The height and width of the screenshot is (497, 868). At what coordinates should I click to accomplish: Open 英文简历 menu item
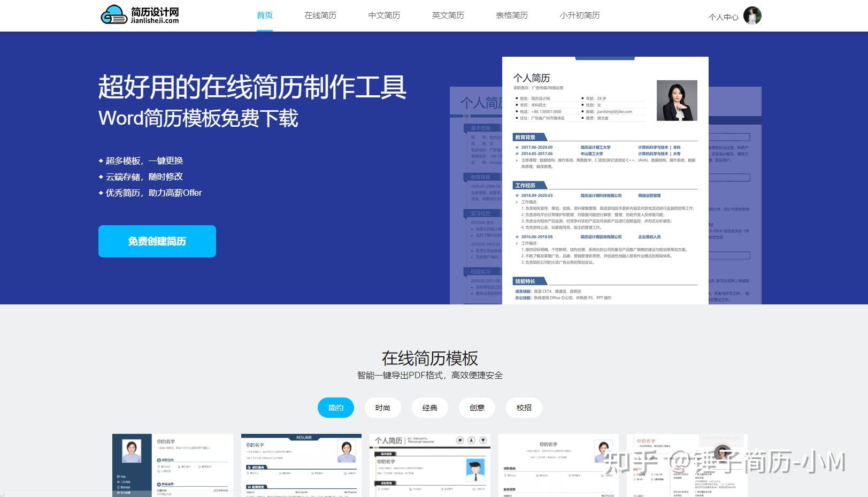point(448,16)
